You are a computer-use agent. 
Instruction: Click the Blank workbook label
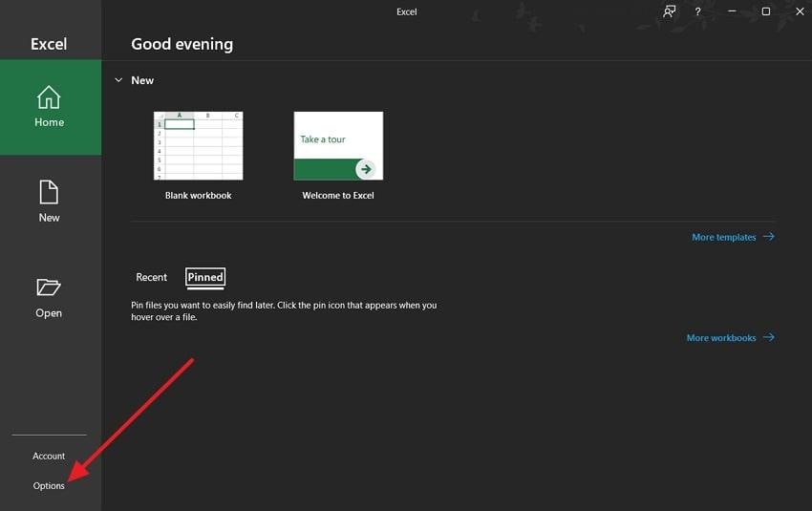(x=199, y=195)
